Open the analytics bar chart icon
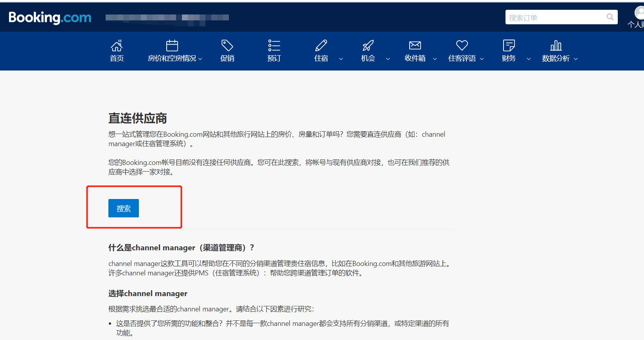Viewport: 644px width, 340px height. coord(556,46)
